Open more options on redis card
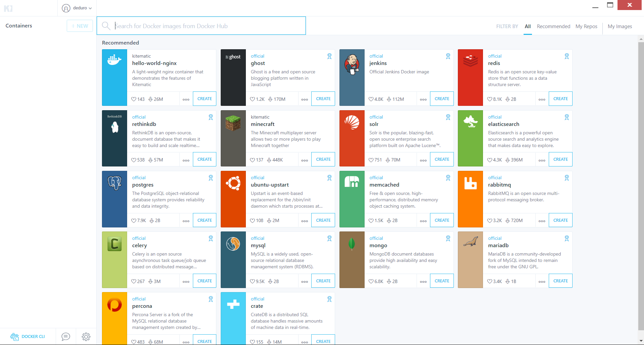The image size is (644, 345). 542,99
